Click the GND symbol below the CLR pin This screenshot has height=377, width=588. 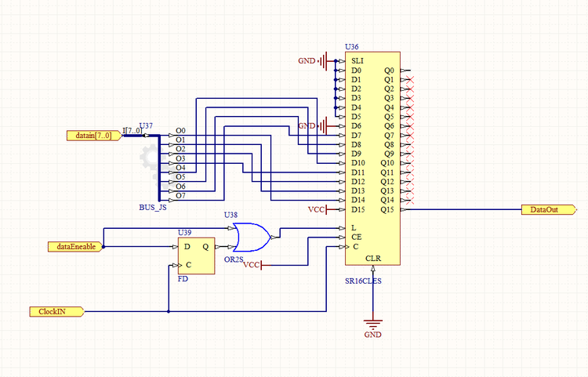373,324
